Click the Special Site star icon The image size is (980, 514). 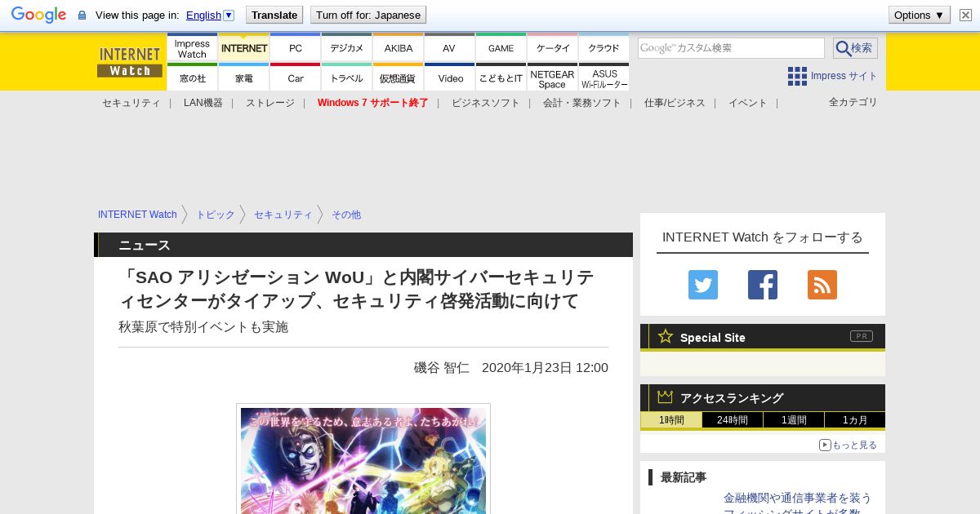(x=666, y=336)
